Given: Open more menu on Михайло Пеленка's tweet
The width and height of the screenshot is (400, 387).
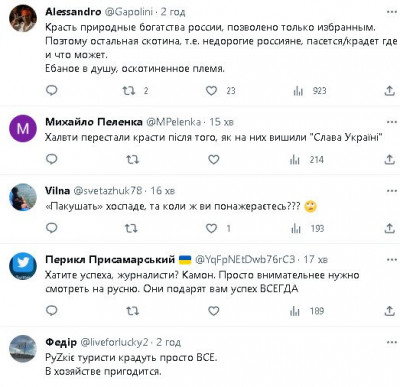Looking at the screenshot, I should pyautogui.click(x=392, y=122).
